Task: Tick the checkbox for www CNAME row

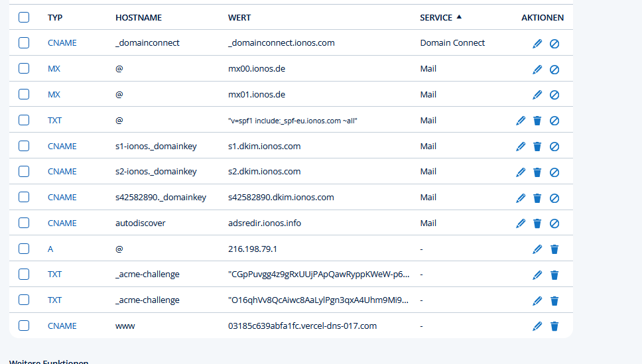Action: 24,326
